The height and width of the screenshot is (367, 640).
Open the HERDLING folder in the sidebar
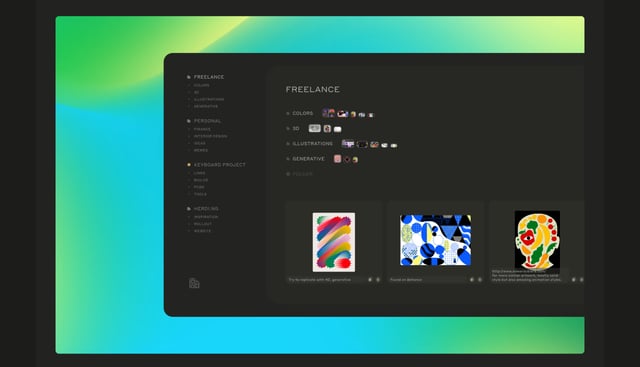(206, 209)
